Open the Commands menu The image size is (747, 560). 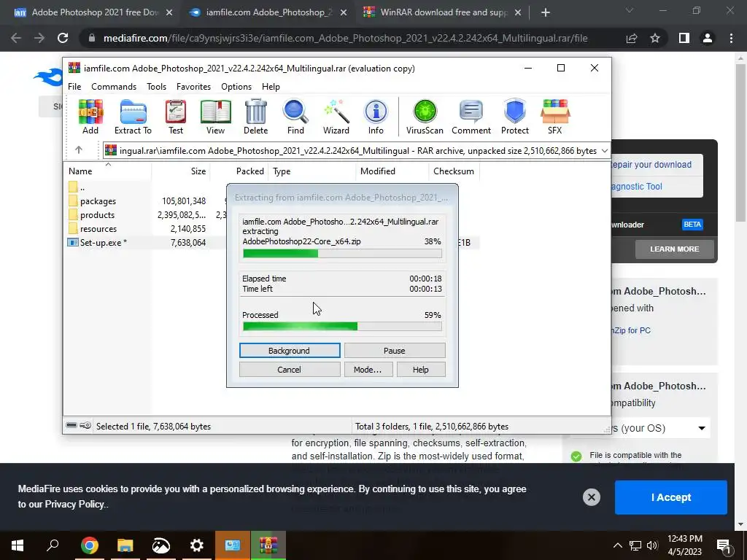click(x=114, y=87)
